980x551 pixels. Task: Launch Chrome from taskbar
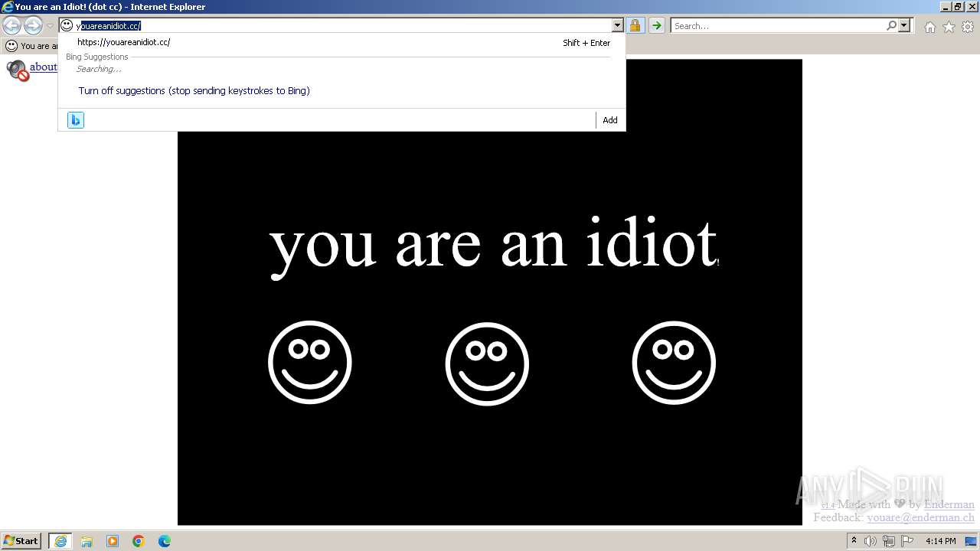tap(139, 541)
